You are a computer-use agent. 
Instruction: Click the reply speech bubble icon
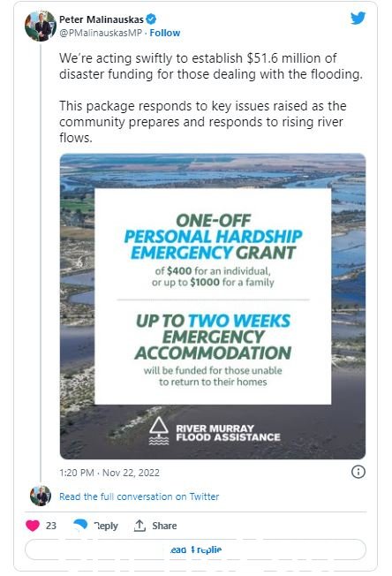tap(80, 525)
